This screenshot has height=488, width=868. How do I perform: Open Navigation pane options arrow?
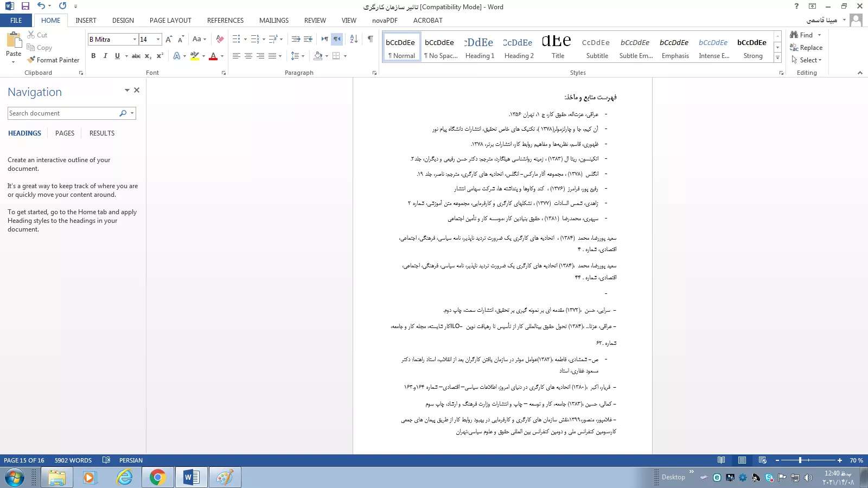[127, 91]
